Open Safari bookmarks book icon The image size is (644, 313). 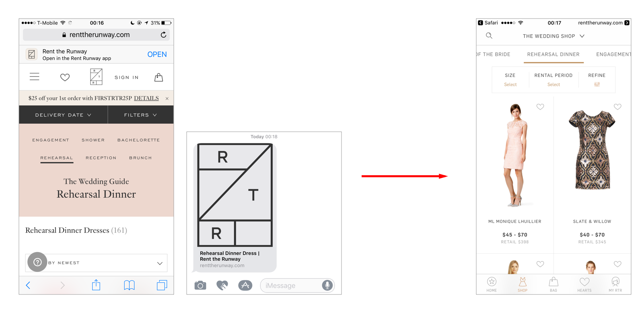pyautogui.click(x=129, y=285)
